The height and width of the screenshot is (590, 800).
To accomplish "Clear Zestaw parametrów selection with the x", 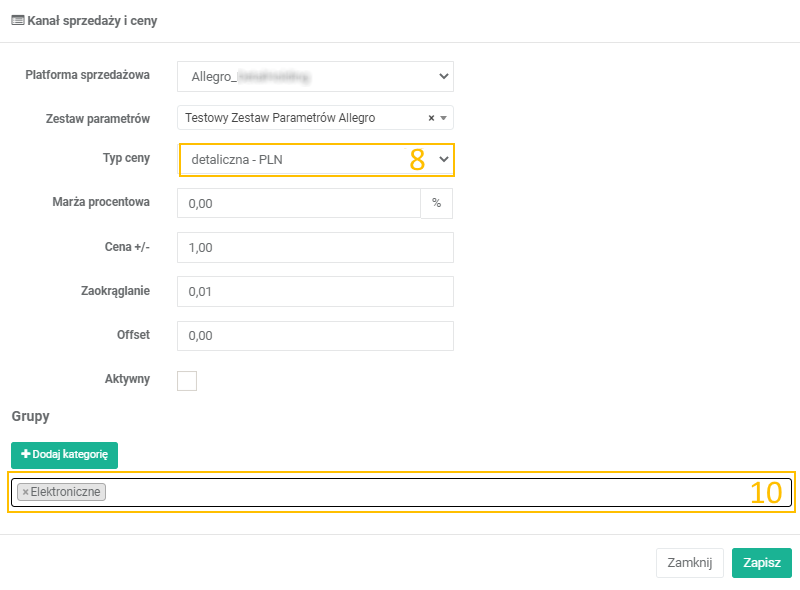I will [x=431, y=118].
